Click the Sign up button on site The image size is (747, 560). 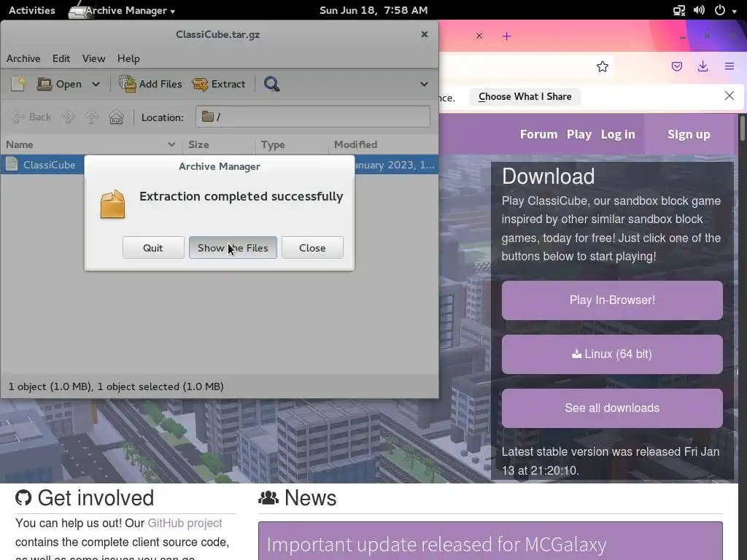pyautogui.click(x=689, y=134)
